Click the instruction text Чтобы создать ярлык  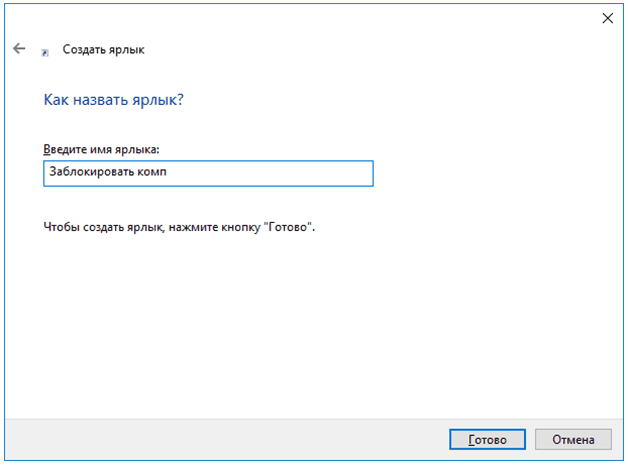pyautogui.click(x=103, y=227)
